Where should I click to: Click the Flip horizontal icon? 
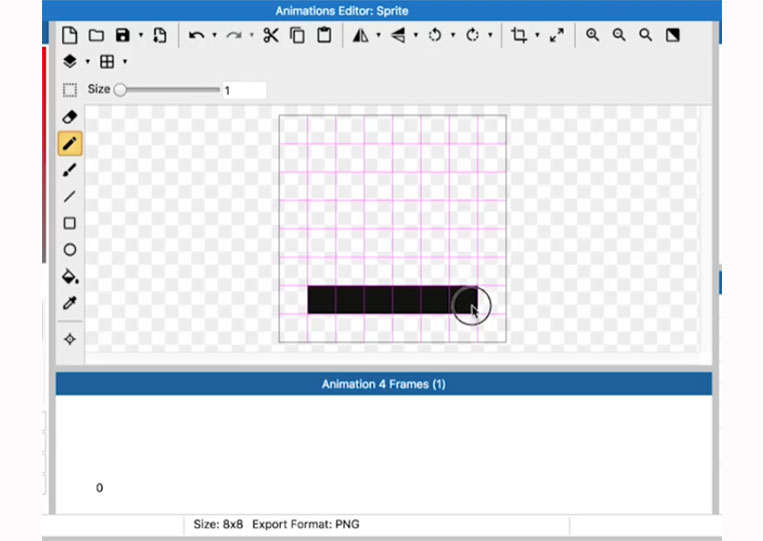[x=361, y=35]
